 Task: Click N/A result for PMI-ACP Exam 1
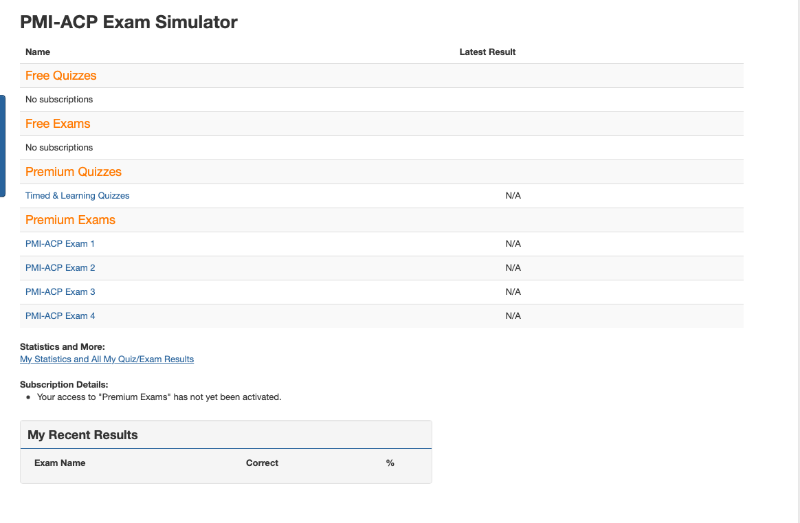pyautogui.click(x=513, y=244)
